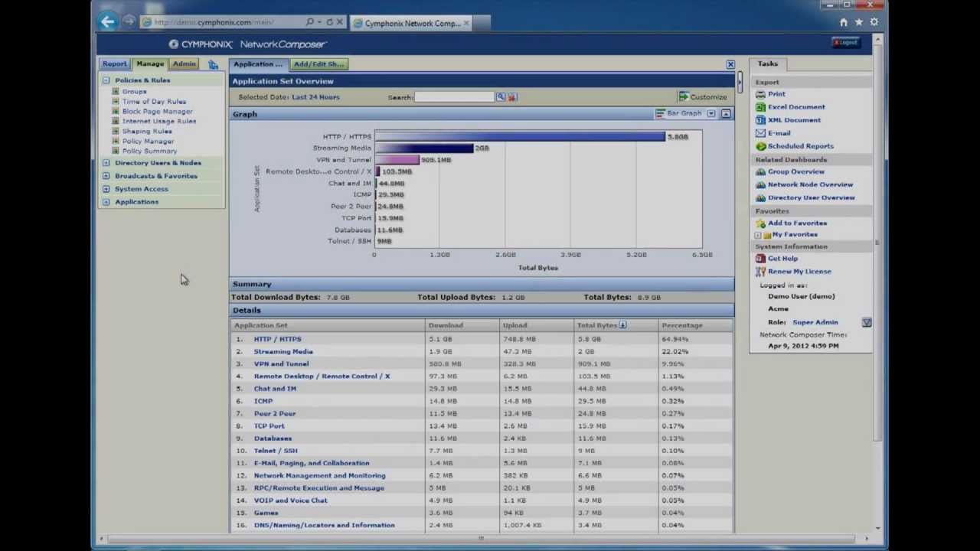Open the browser home icon
Image resolution: width=980 pixels, height=551 pixels.
(x=844, y=23)
